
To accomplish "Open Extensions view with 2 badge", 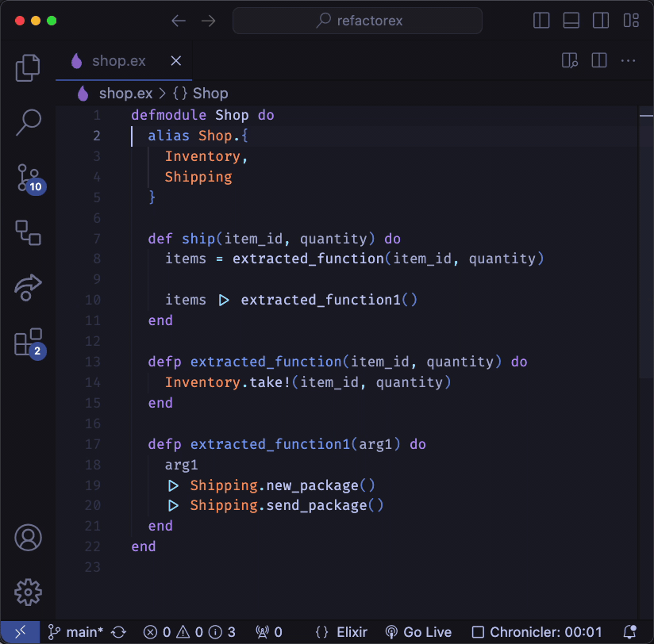I will pyautogui.click(x=28, y=343).
